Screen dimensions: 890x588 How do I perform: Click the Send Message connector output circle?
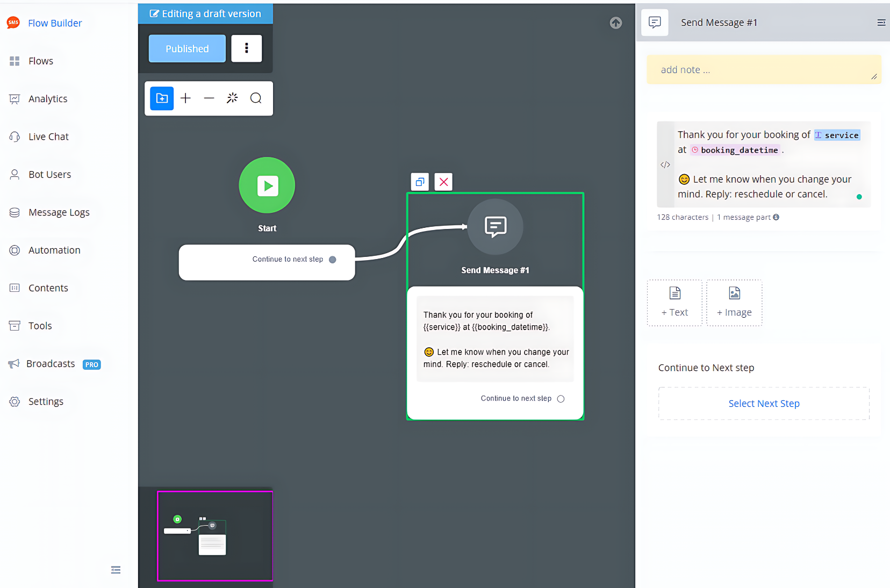[561, 399]
